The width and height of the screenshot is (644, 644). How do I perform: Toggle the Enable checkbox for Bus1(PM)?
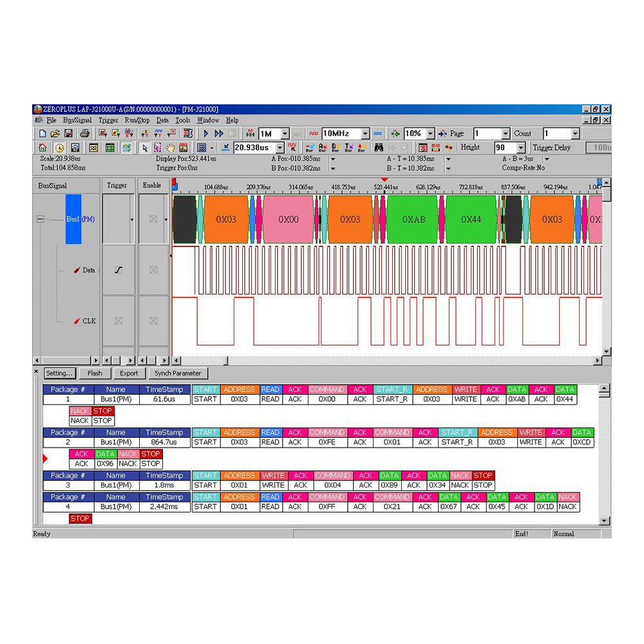[153, 218]
